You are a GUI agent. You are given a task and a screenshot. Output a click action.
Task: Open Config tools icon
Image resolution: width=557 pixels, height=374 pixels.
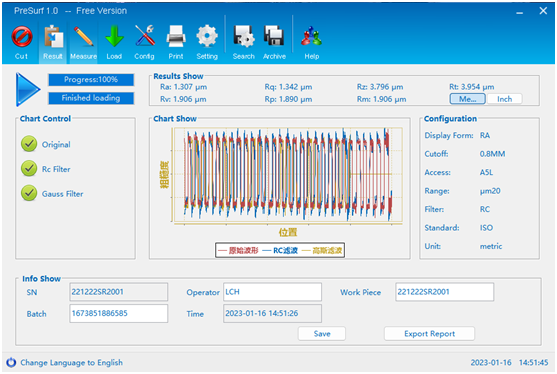pyautogui.click(x=145, y=36)
